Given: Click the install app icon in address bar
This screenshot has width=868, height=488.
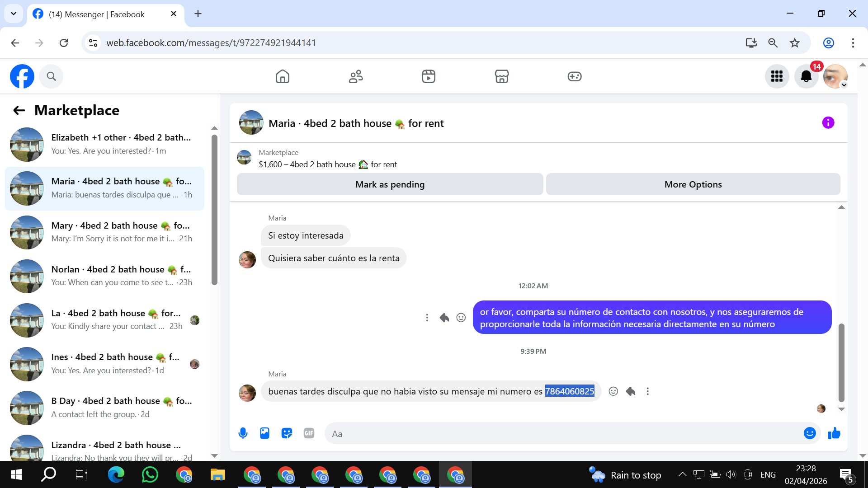Looking at the screenshot, I should click(x=751, y=43).
